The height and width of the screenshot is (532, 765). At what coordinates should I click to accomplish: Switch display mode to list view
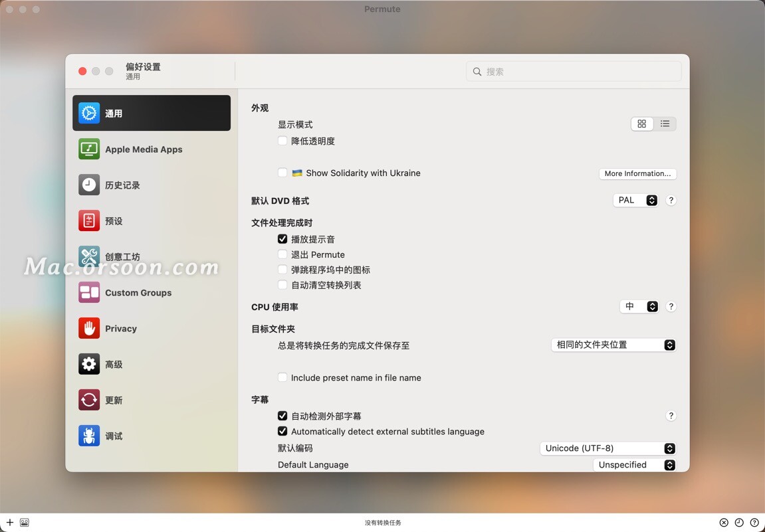(x=665, y=124)
